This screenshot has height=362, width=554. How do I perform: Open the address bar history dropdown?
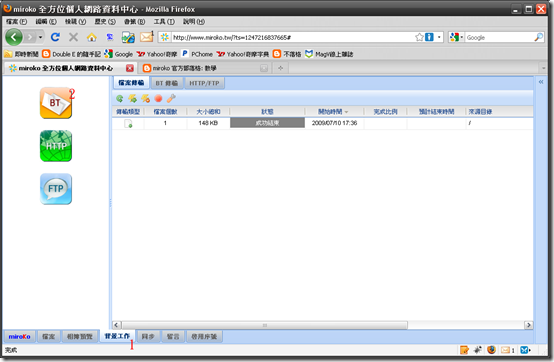tap(439, 37)
